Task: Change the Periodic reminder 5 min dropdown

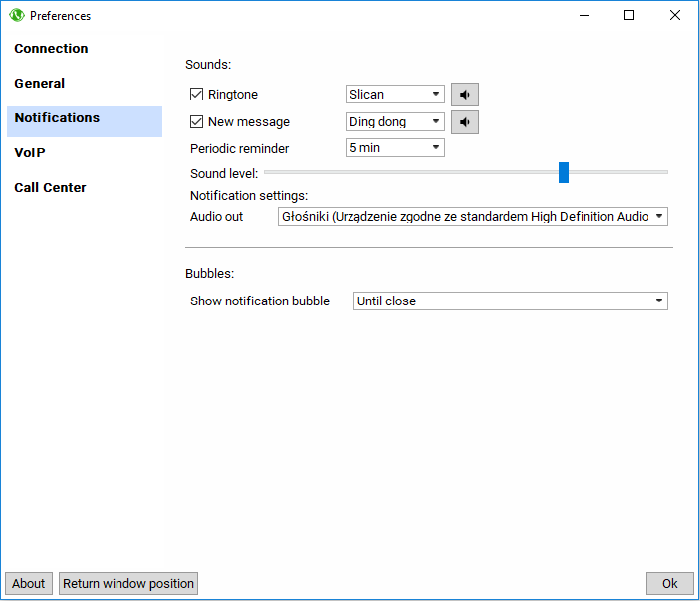Action: coord(394,148)
